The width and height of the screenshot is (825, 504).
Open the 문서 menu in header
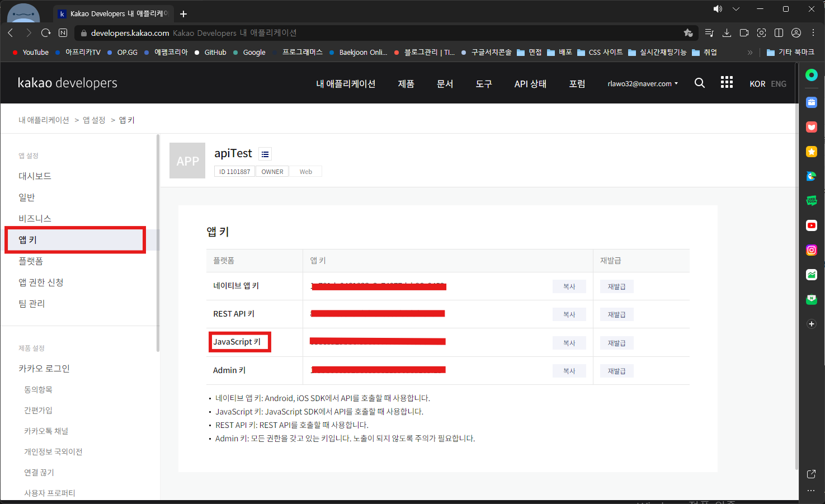point(445,84)
